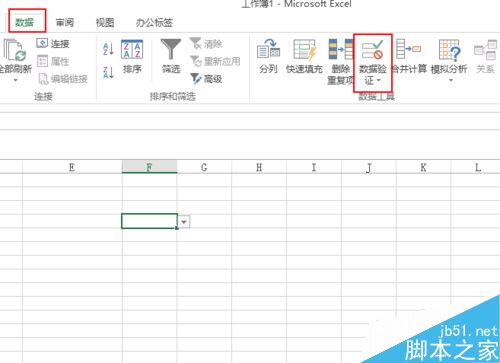Click the 高级 advanced filter button
The image size is (500, 363).
206,79
